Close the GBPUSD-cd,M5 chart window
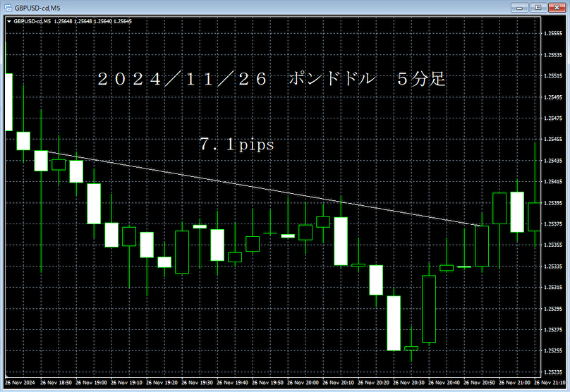The image size is (570, 392). [x=557, y=7]
